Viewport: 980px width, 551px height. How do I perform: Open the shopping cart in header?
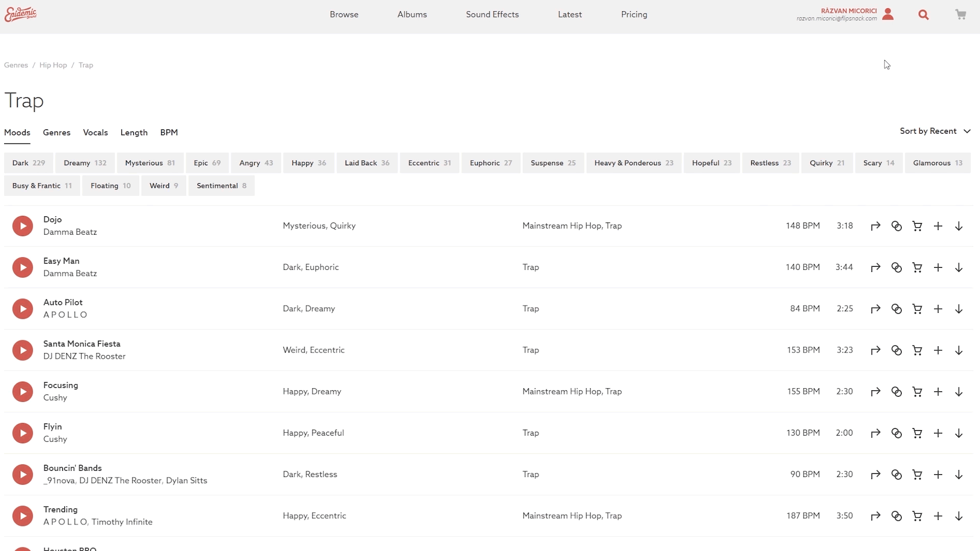[961, 14]
